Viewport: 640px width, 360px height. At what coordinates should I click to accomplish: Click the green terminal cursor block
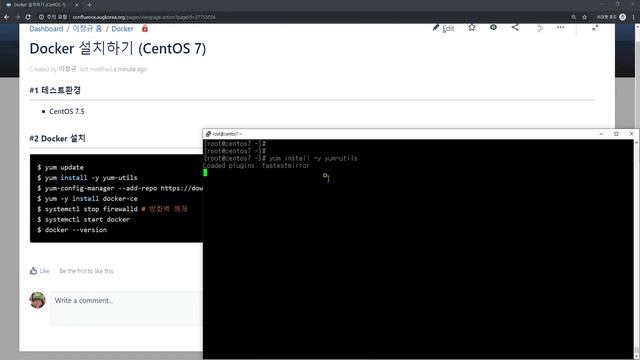[205, 173]
